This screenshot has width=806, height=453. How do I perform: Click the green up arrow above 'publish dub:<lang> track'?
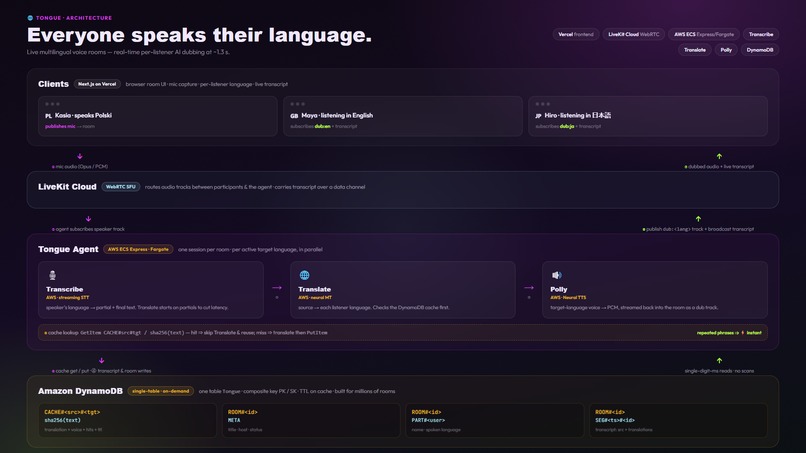698,219
